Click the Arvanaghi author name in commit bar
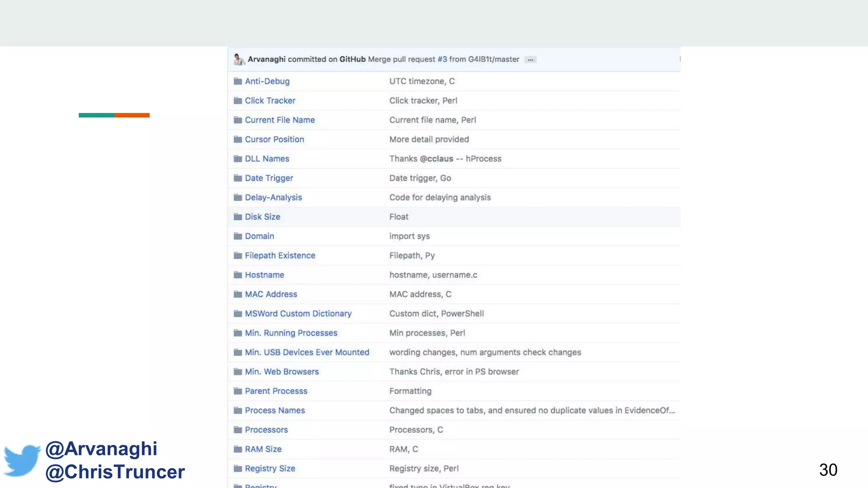 coord(267,59)
